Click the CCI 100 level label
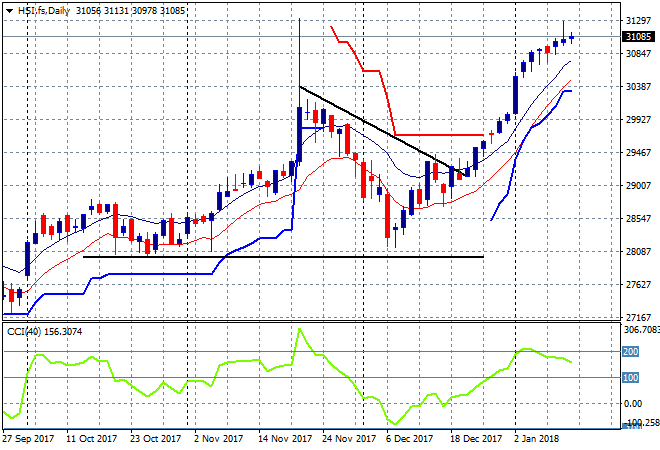 pos(631,378)
